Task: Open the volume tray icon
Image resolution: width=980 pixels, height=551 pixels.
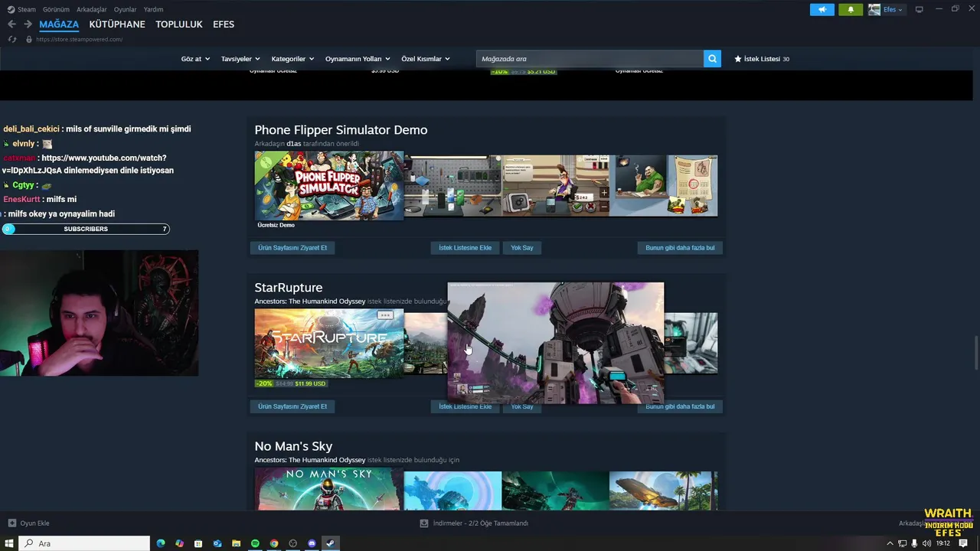Action: click(x=926, y=543)
